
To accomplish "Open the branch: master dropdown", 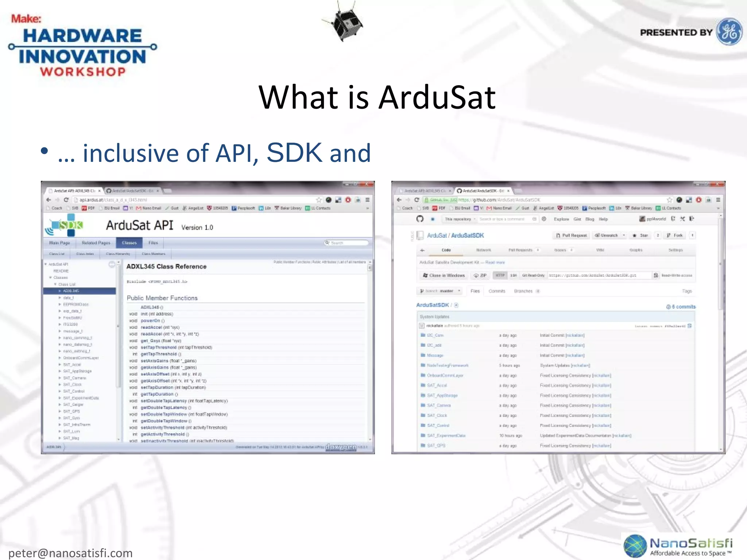I will coord(440,291).
